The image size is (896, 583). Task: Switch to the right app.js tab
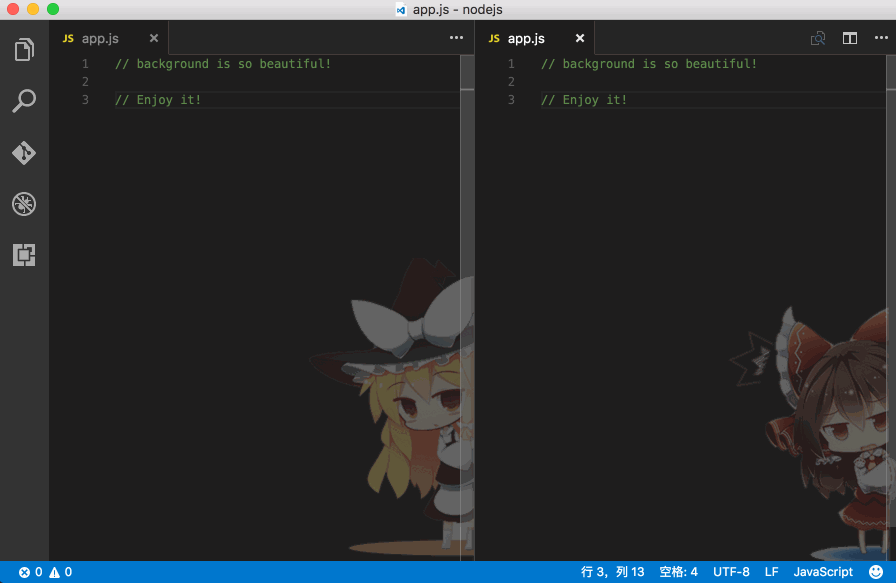tap(525, 38)
